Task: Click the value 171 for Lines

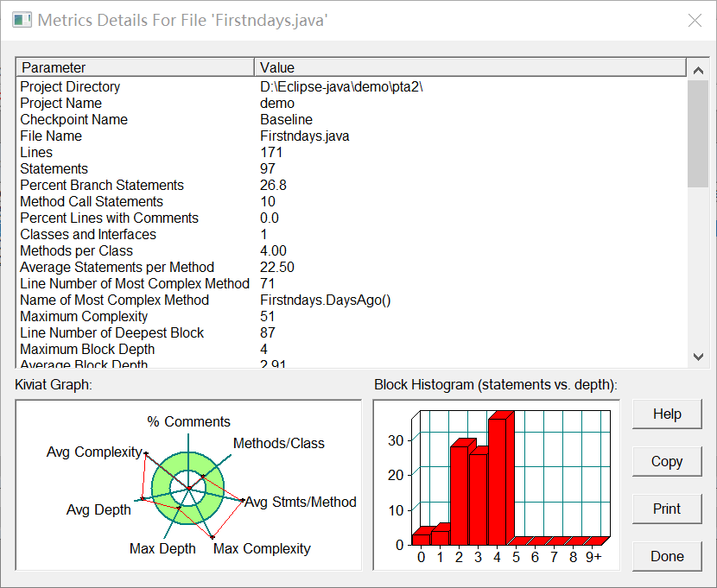Action: 271,153
